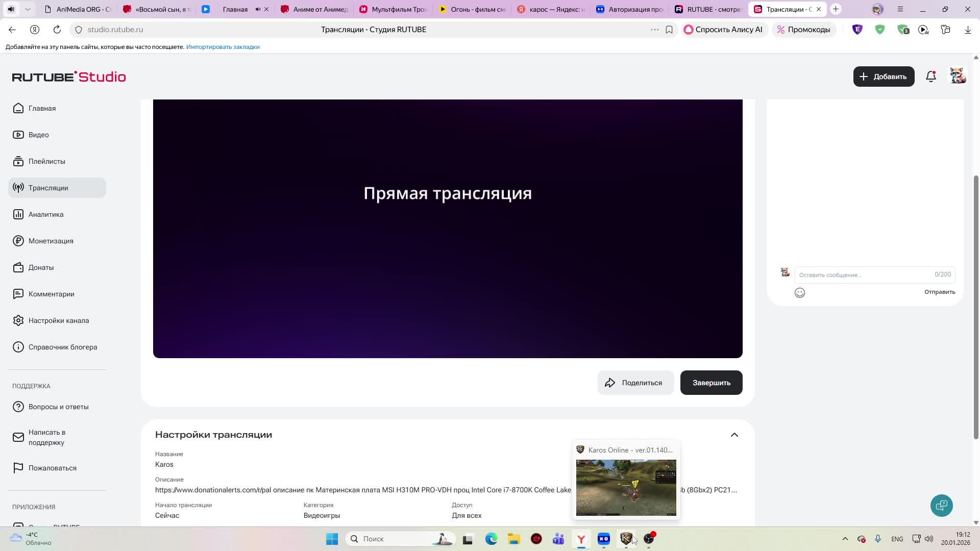Open Главная section in RUTUBE Studio sidebar
Image resolution: width=980 pixels, height=551 pixels.
42,108
